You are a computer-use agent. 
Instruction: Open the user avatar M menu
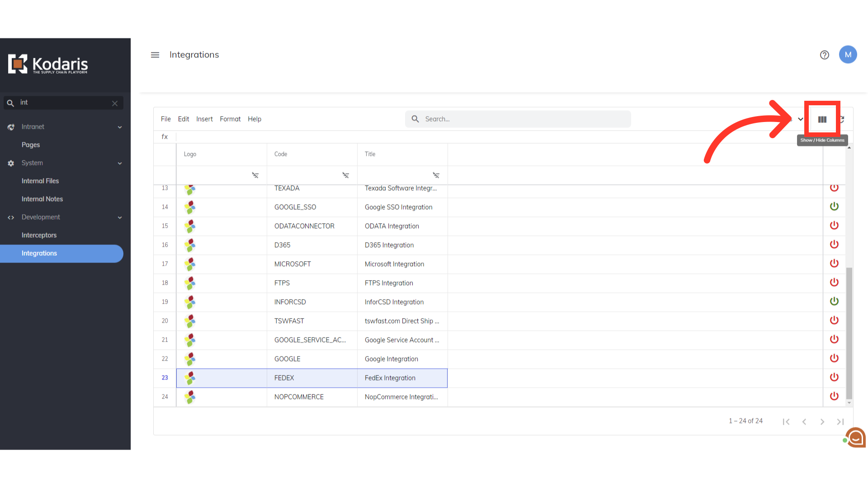coord(848,55)
